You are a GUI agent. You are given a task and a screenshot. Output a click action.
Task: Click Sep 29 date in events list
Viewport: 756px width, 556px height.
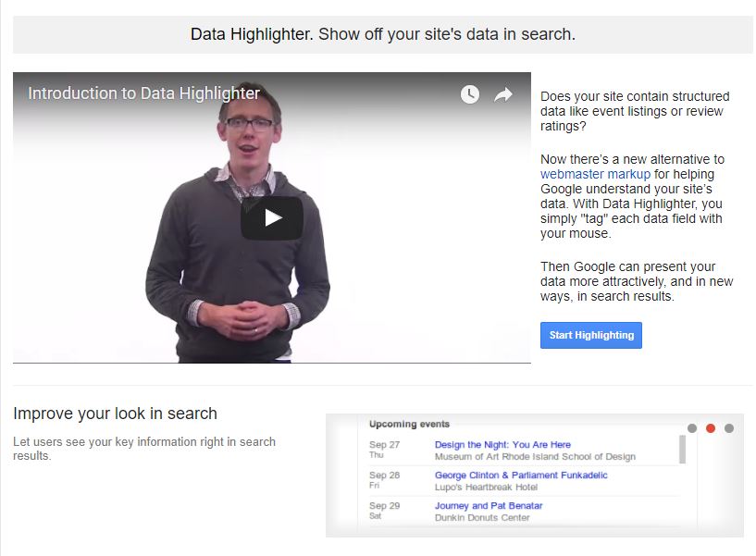tap(384, 505)
